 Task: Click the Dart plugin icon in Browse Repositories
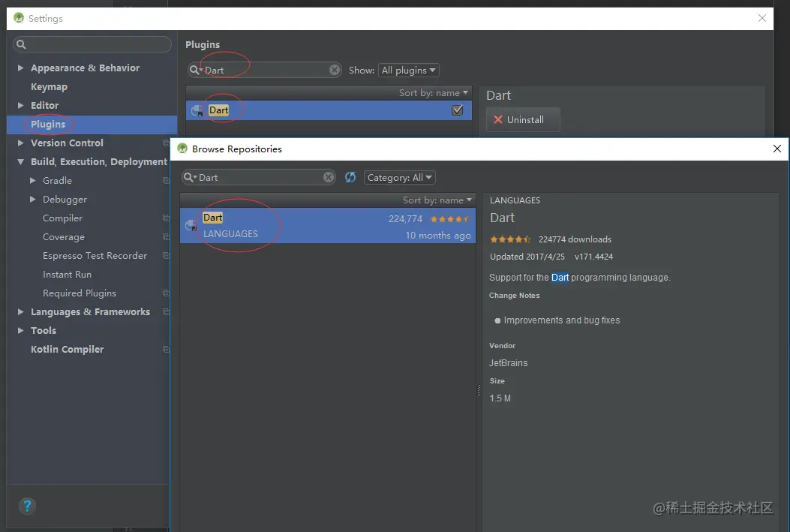coord(191,225)
